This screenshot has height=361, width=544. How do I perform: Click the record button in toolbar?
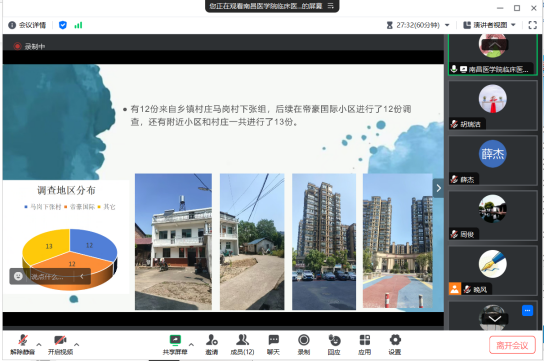[x=304, y=344]
